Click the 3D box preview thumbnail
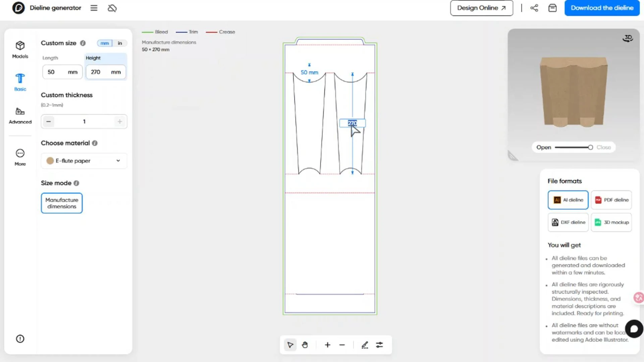 pos(574,92)
